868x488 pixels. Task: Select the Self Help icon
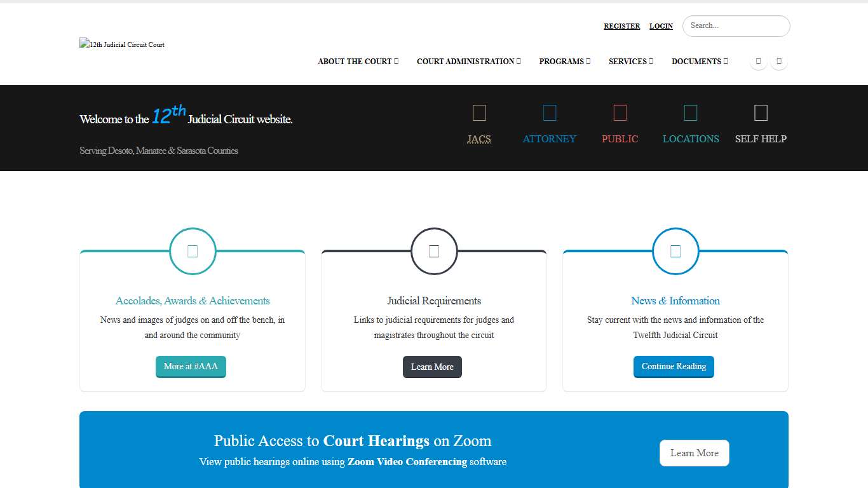click(761, 112)
